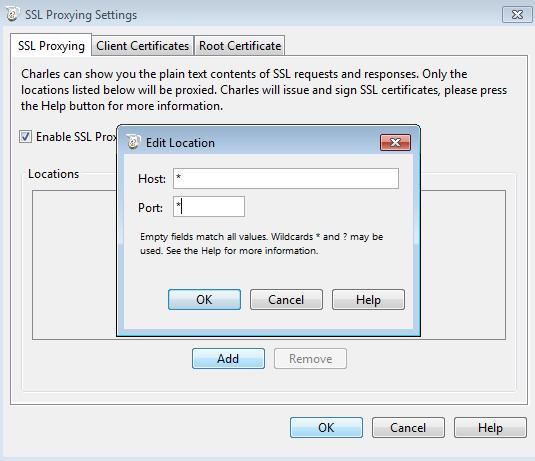
Task: Close the SSL Proxying Settings window
Action: pyautogui.click(x=517, y=15)
